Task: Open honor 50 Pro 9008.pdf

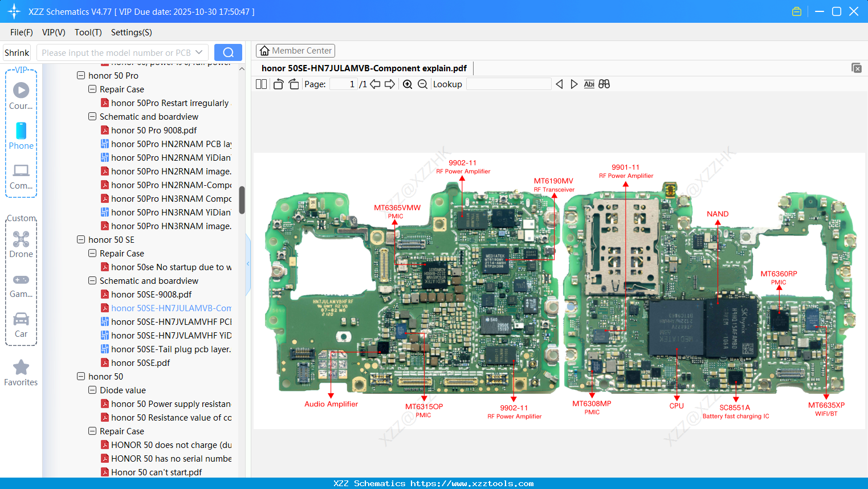Action: pyautogui.click(x=149, y=131)
